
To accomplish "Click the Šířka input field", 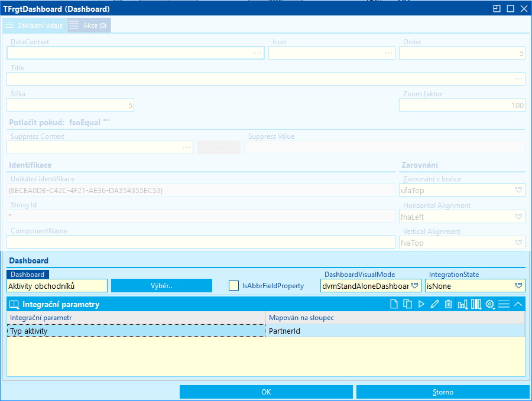I will pos(70,105).
